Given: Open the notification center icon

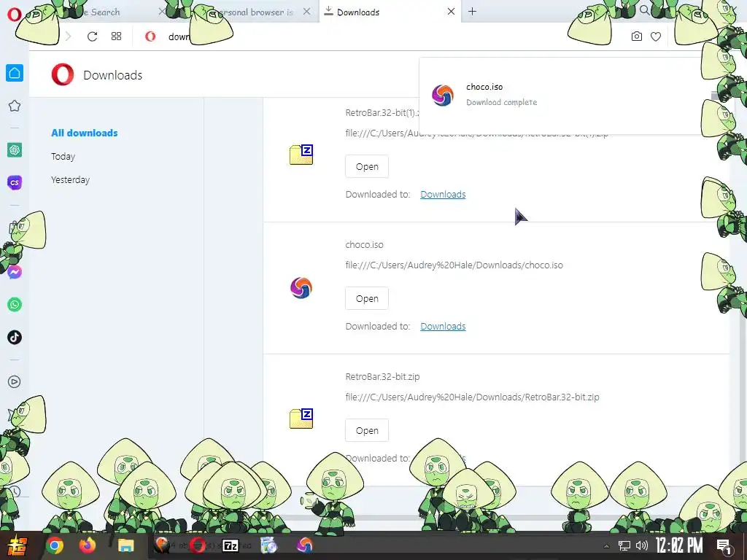Looking at the screenshot, I should [724, 546].
